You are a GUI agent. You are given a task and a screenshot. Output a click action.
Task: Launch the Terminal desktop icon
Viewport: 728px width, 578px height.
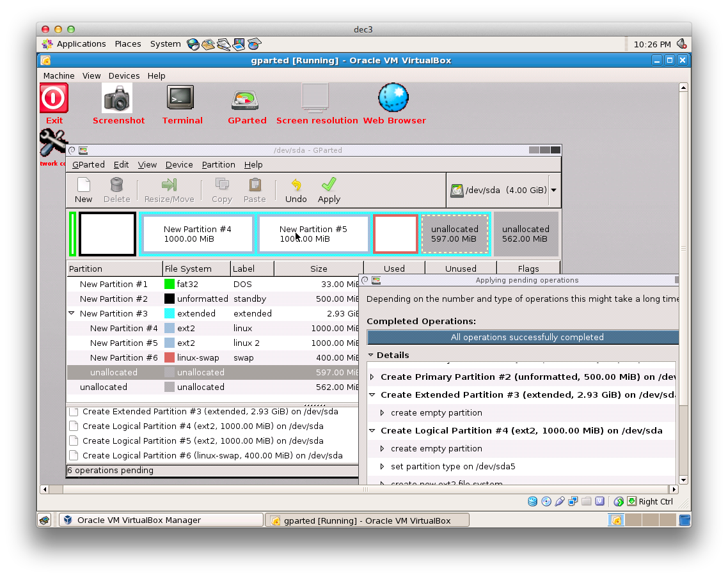coord(180,98)
